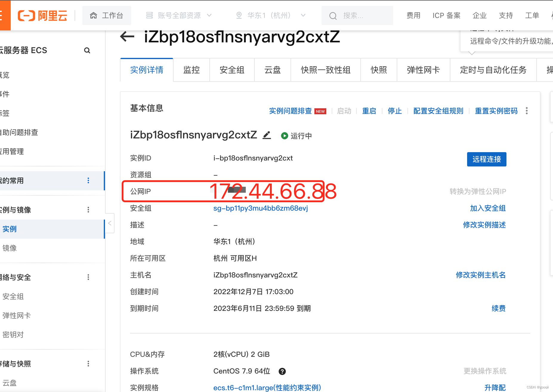Open the 支持 menu
This screenshot has width=553, height=392.
(506, 16)
